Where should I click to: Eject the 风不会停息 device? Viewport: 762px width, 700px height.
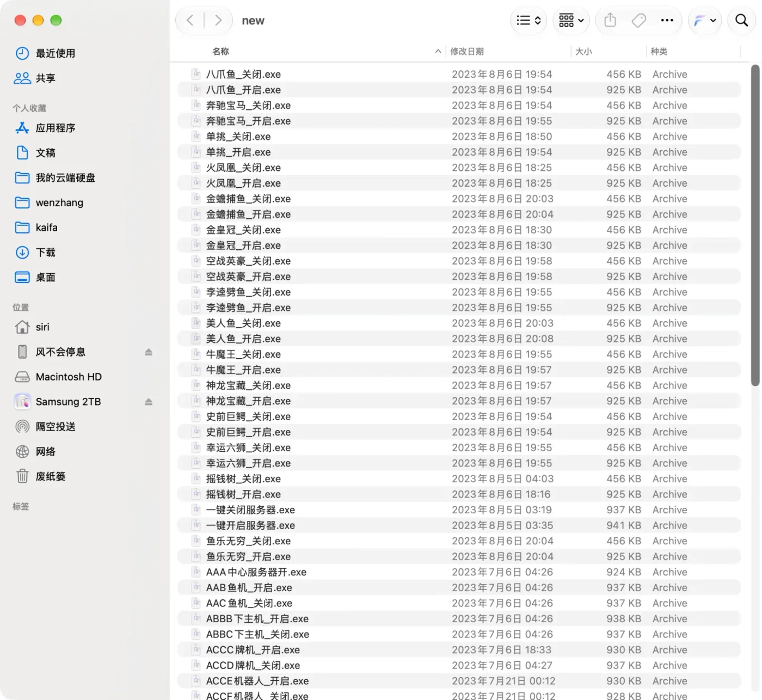(149, 352)
